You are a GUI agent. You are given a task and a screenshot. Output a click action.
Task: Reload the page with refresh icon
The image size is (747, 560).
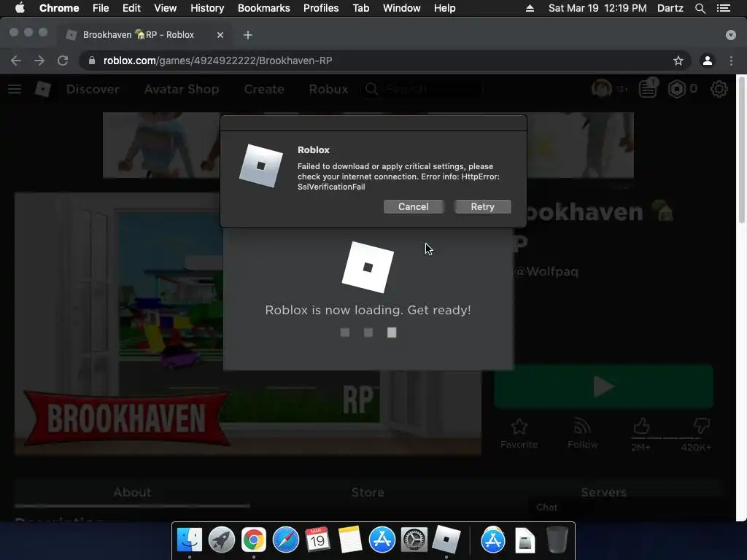pos(63,61)
